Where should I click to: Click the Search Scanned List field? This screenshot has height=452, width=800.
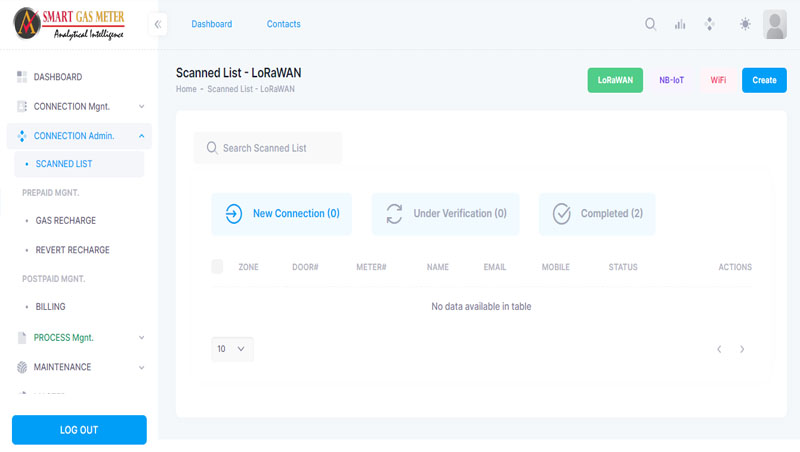tap(268, 148)
